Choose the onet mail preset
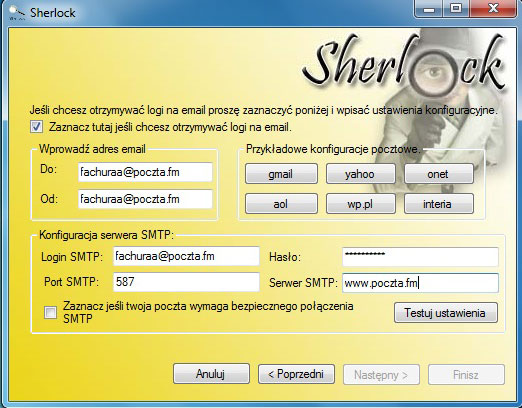Screen dimensions: 522x408 pos(439,174)
